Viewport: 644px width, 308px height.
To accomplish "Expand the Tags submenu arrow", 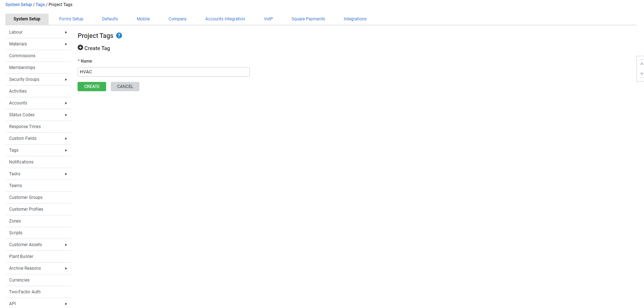I will 66,150.
